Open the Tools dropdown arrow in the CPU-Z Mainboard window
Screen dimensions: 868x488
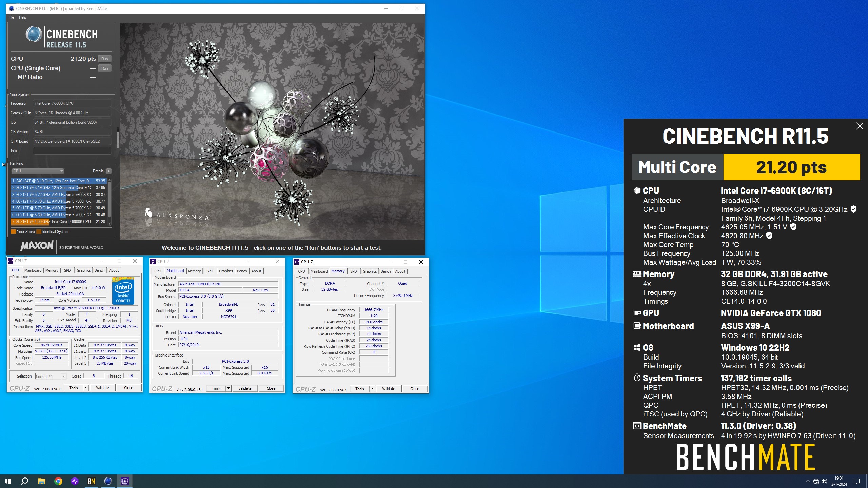tap(229, 389)
